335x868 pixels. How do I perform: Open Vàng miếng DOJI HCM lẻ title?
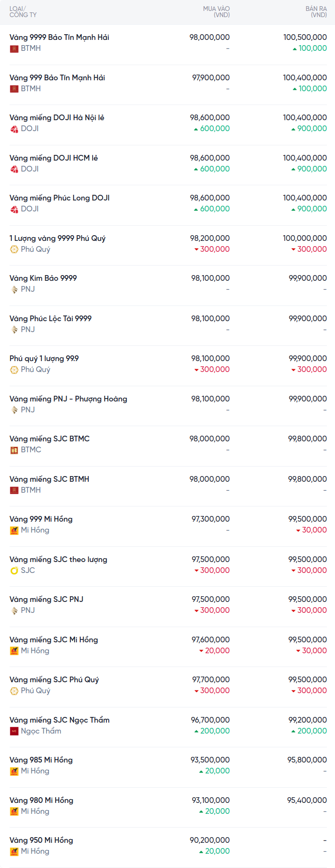[54, 158]
